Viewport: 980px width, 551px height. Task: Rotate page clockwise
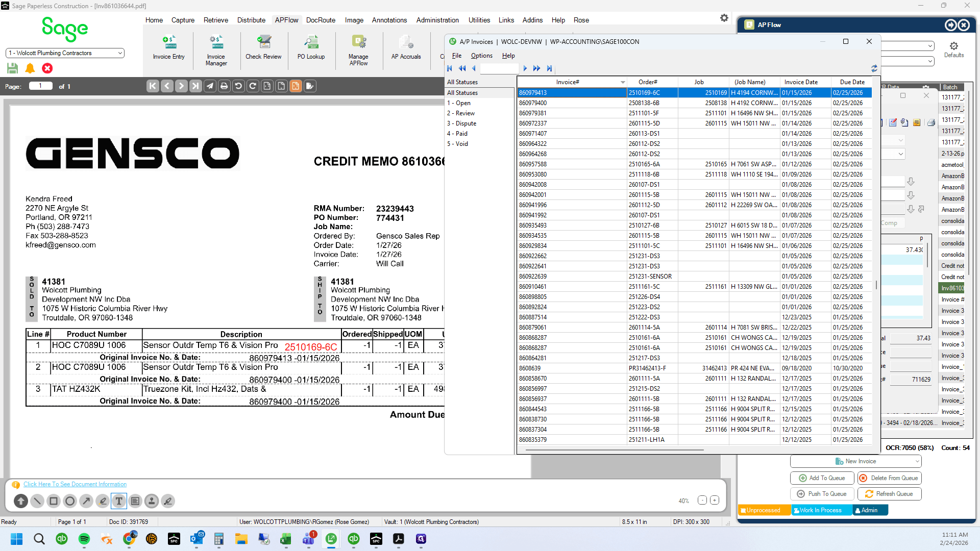[x=253, y=86]
